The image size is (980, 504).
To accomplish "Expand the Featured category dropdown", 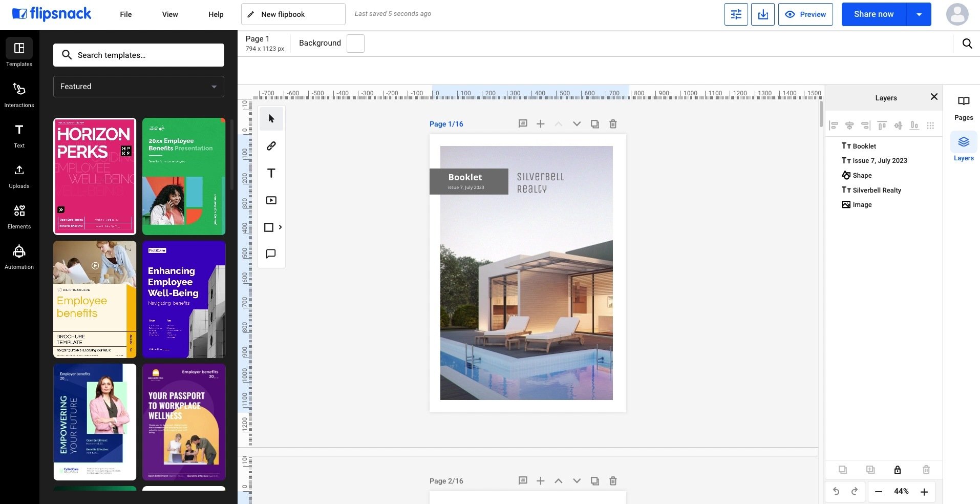I will pos(139,87).
